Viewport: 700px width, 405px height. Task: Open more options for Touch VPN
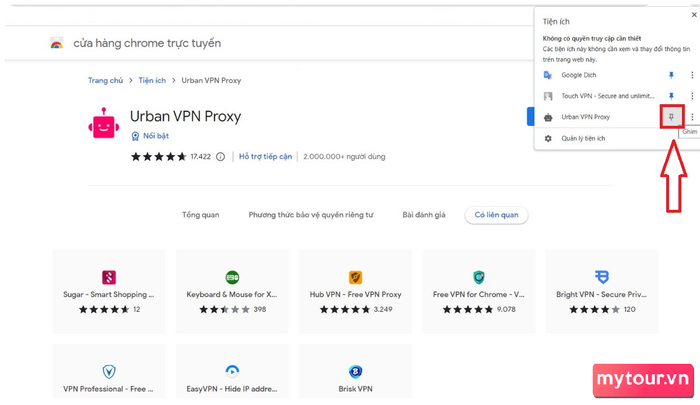[692, 96]
